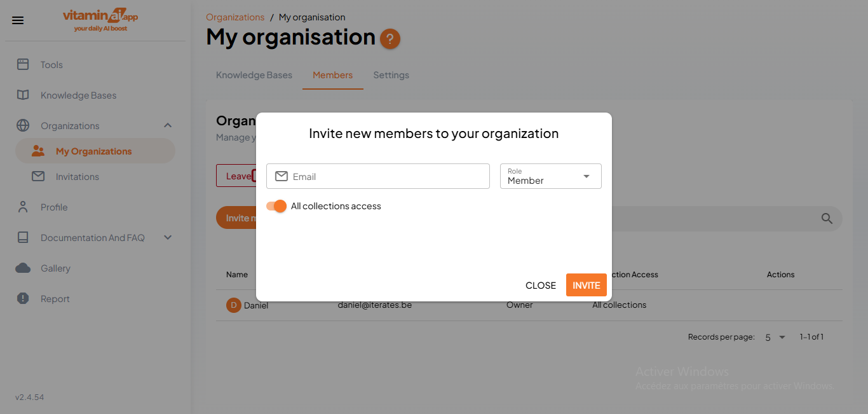
Task: Switch to the Settings tab
Action: click(x=391, y=74)
